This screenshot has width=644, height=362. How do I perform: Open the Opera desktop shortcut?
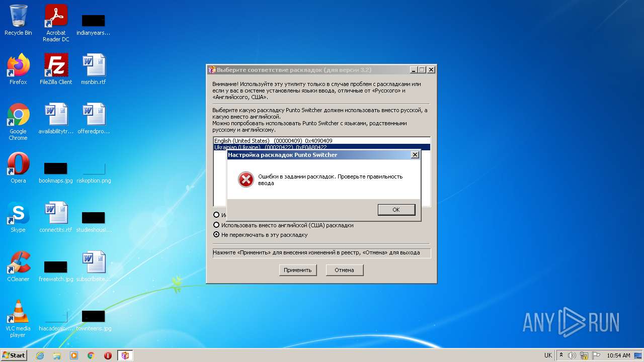point(18,168)
